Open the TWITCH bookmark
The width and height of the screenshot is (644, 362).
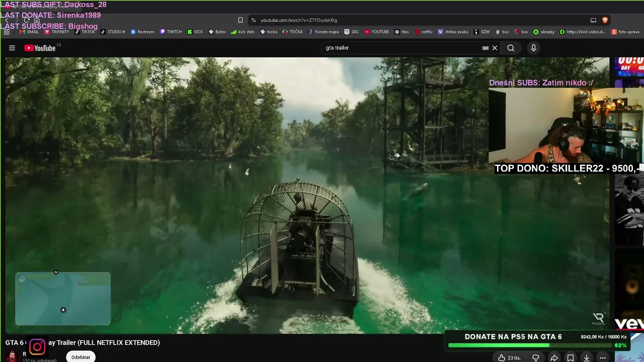(x=171, y=32)
